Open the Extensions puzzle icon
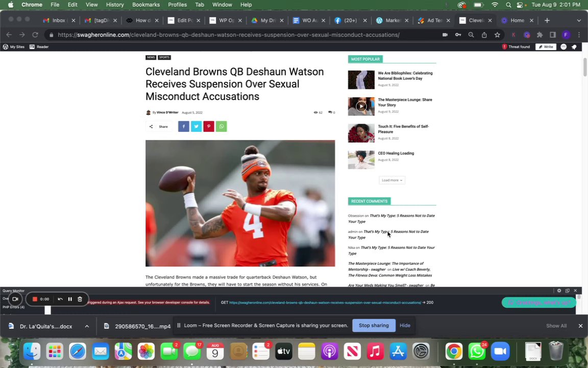Viewport: 588px width, 368px height. pyautogui.click(x=540, y=35)
